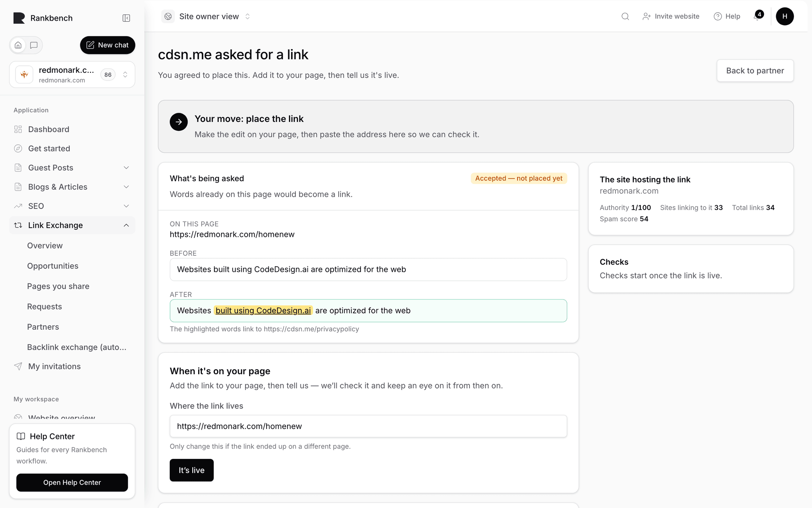Image resolution: width=812 pixels, height=508 pixels.
Task: Open Backlink exchange (auto...) item
Action: (x=77, y=347)
